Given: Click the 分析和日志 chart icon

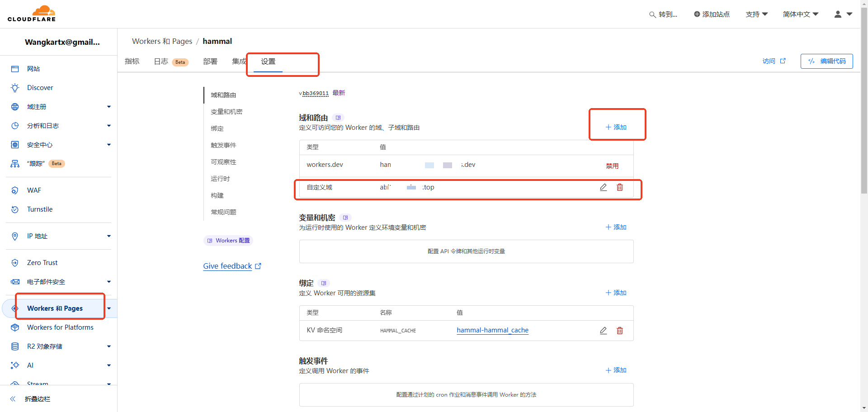Looking at the screenshot, I should (x=15, y=126).
